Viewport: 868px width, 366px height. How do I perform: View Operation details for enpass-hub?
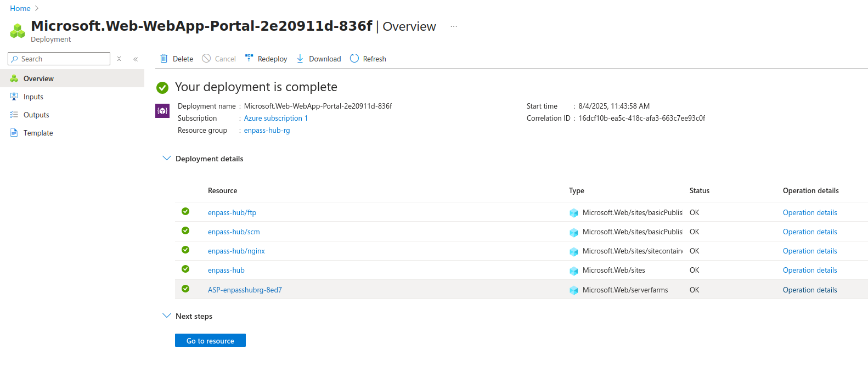coord(810,270)
